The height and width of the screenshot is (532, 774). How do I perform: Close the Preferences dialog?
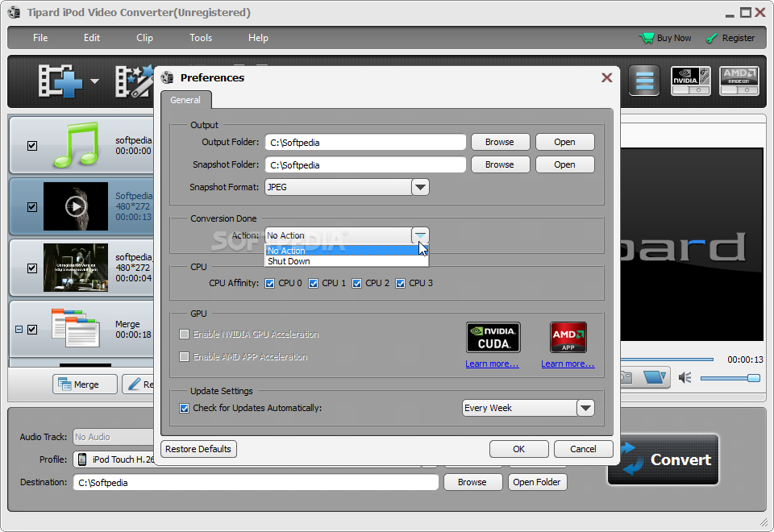[x=606, y=77]
